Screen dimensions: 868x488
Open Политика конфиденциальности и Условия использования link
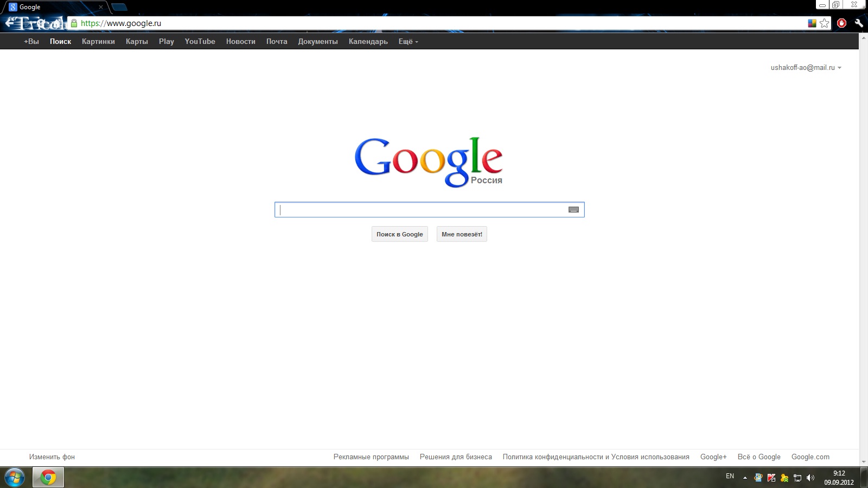pyautogui.click(x=596, y=457)
